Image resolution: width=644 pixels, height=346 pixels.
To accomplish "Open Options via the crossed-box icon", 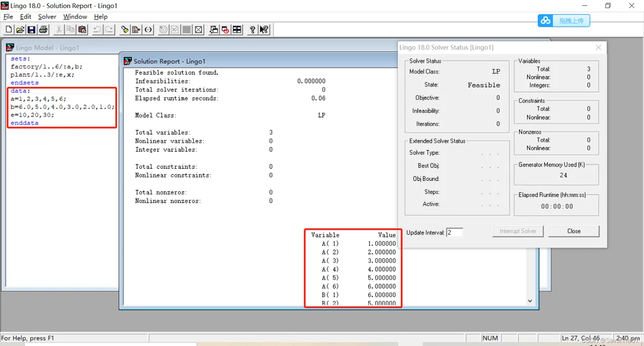I will 199,30.
